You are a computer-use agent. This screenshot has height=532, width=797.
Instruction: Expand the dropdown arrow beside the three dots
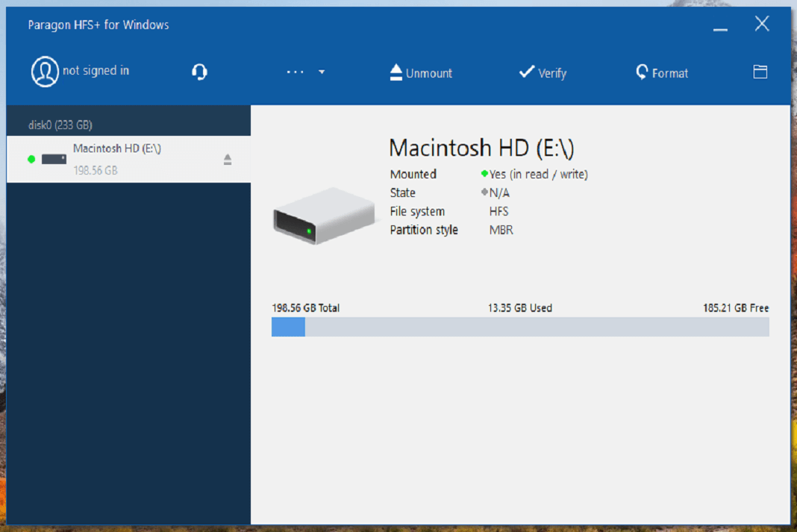coord(322,72)
